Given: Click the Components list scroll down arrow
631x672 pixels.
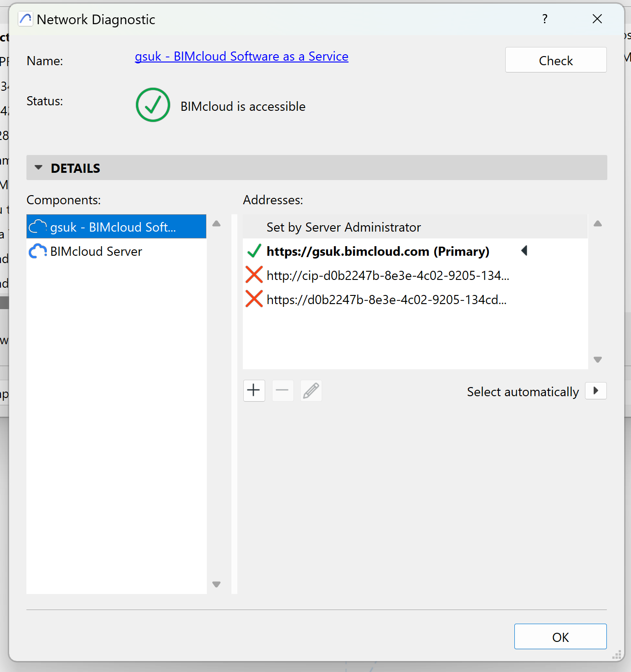Looking at the screenshot, I should [216, 584].
